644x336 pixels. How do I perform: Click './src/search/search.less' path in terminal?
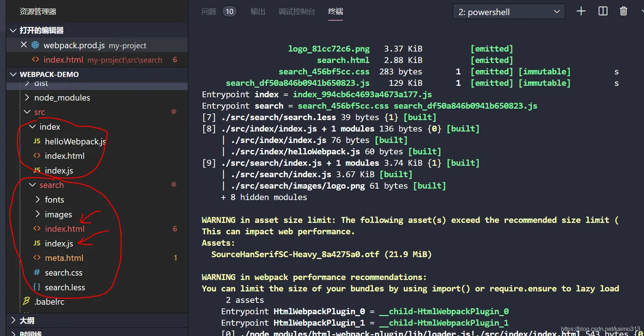279,118
